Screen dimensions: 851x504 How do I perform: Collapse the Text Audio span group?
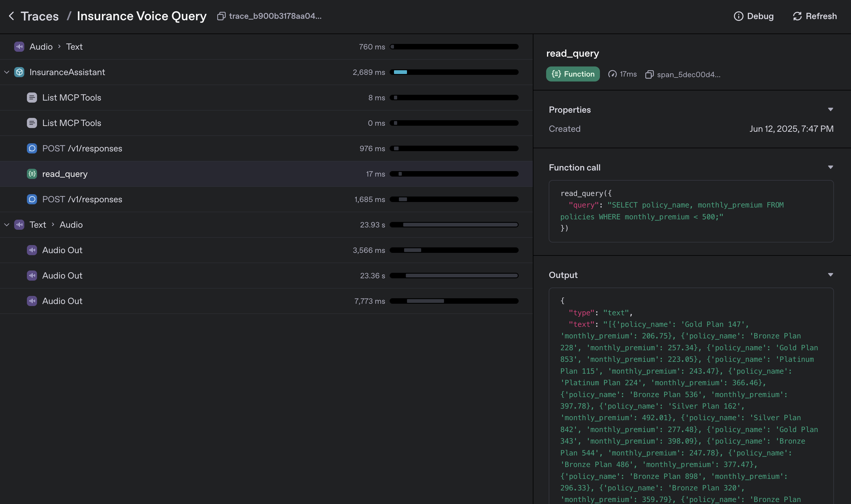6,225
